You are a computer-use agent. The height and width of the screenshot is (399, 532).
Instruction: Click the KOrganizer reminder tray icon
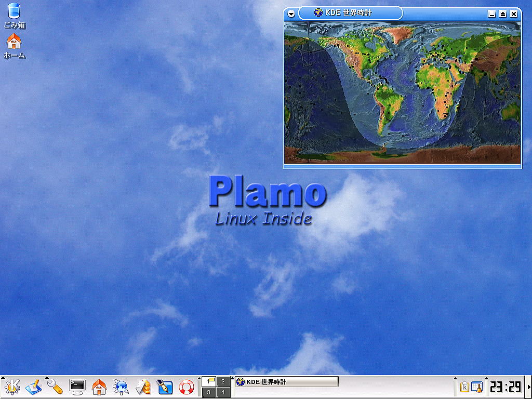477,387
